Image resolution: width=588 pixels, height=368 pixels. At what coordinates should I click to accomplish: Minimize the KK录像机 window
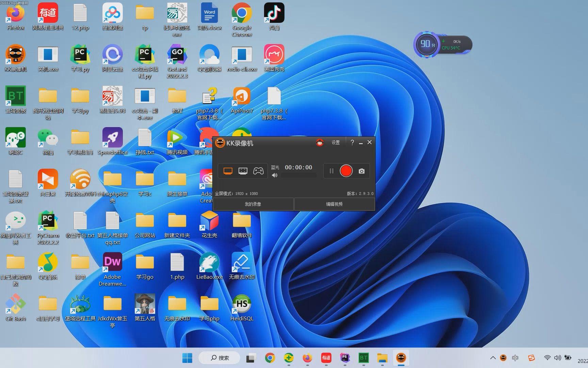(x=361, y=142)
